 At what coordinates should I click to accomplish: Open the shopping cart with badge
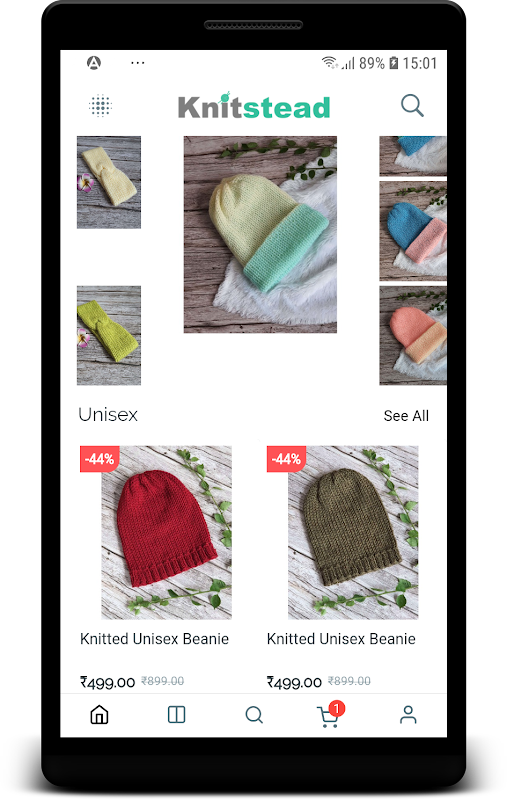point(330,714)
